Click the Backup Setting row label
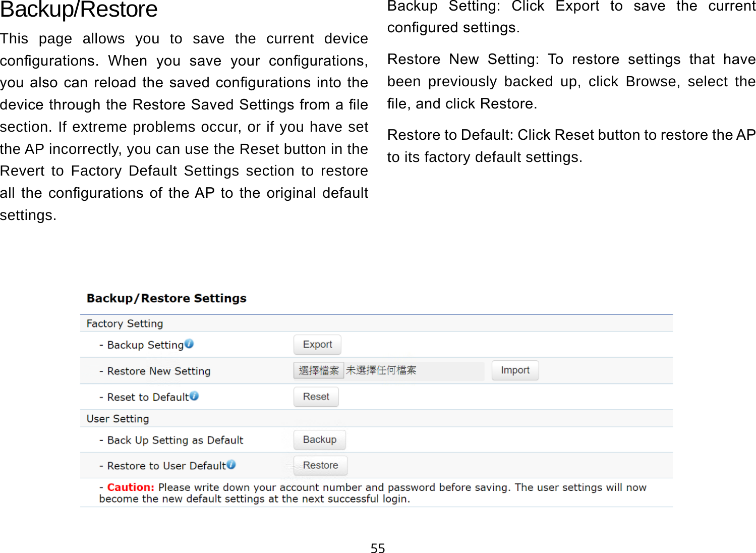The image size is (756, 553). [x=145, y=345]
